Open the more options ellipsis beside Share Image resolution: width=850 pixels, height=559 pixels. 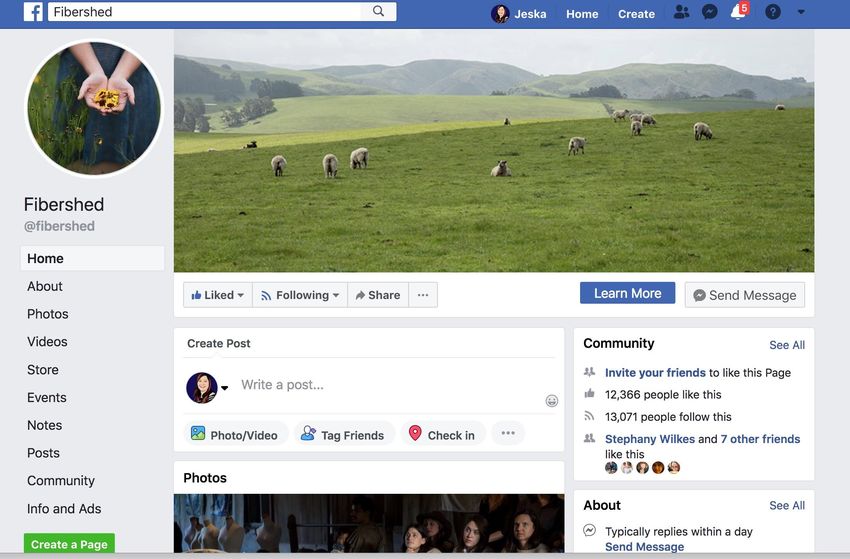click(423, 295)
